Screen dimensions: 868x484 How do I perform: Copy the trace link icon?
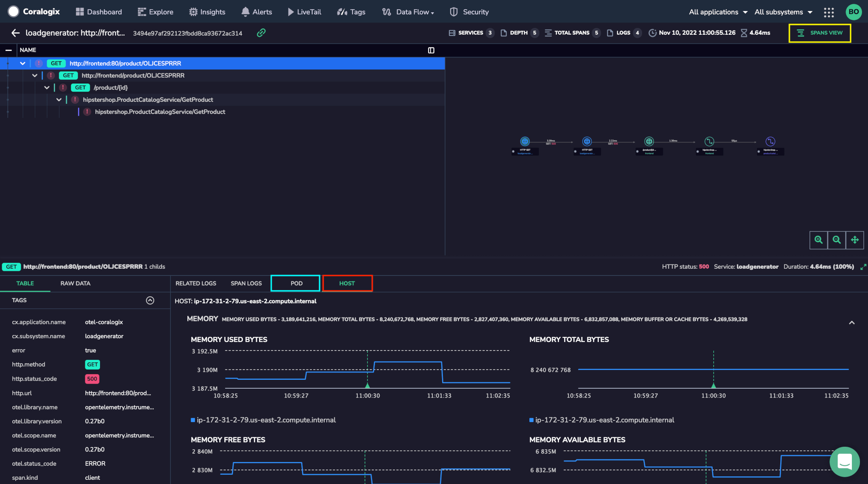[261, 33]
